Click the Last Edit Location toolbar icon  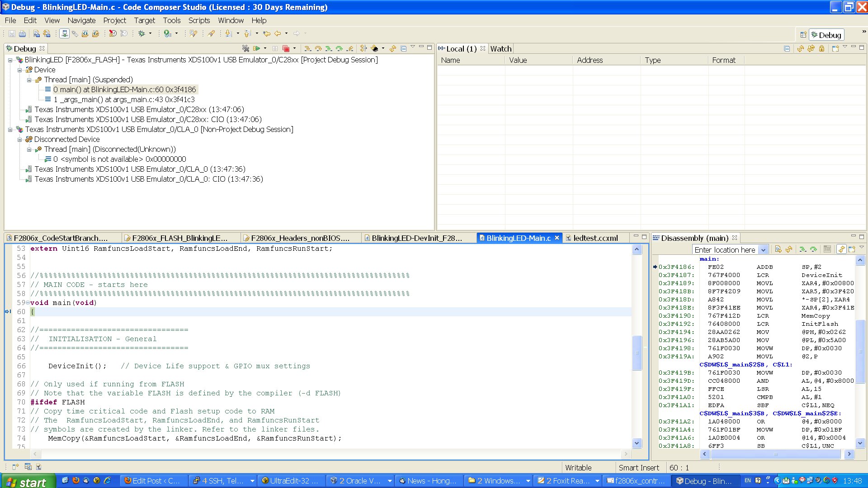pyautogui.click(x=267, y=33)
